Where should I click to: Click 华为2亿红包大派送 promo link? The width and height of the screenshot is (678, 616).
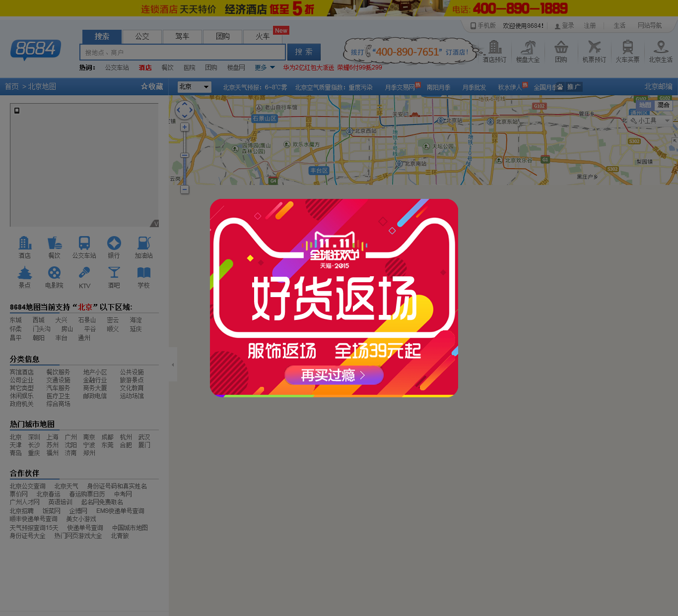309,67
